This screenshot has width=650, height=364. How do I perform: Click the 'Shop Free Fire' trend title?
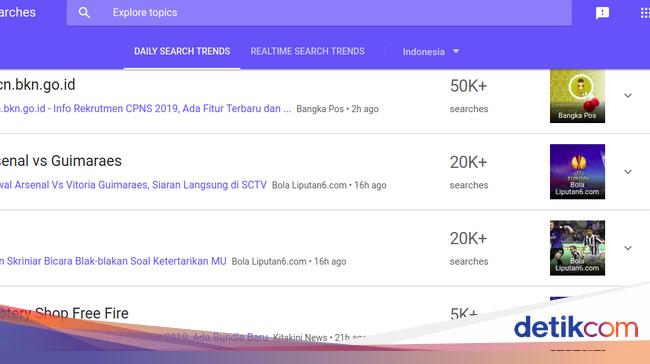(82, 313)
